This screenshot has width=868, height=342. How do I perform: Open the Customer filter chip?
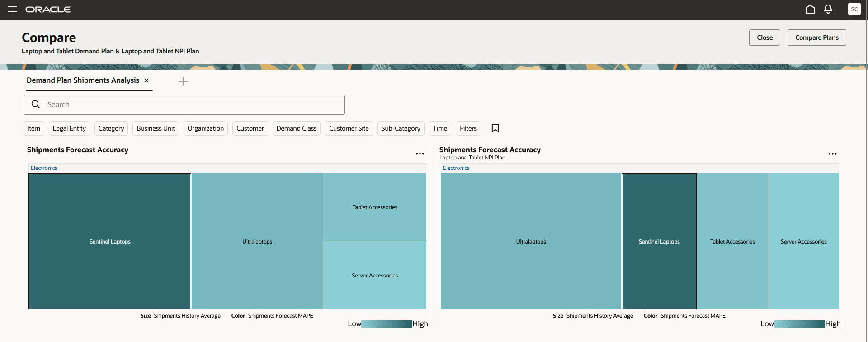pyautogui.click(x=250, y=128)
